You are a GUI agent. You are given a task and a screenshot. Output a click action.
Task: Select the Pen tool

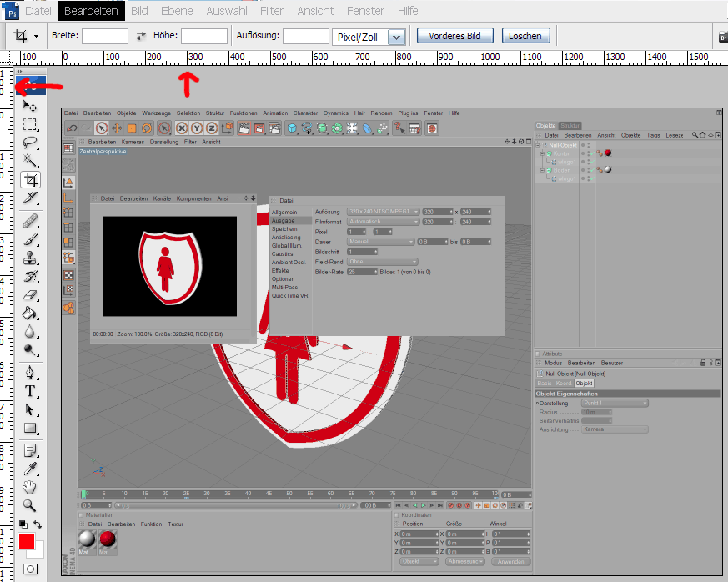pos(30,372)
